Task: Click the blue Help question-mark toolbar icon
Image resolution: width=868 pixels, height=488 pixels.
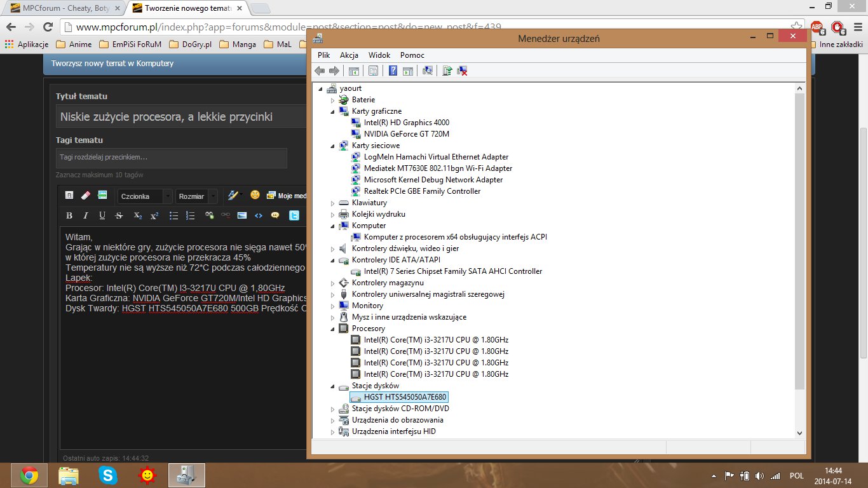Action: [x=393, y=71]
